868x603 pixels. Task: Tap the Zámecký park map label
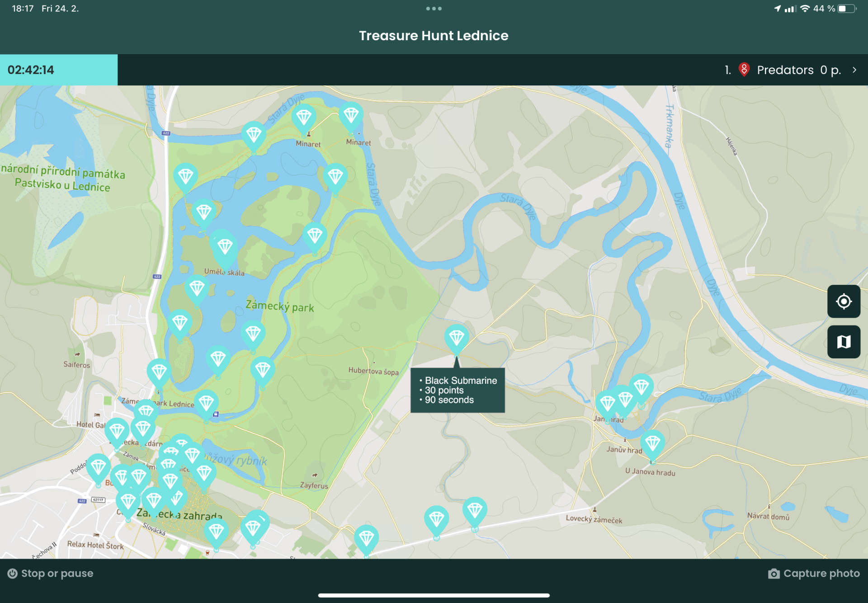279,306
